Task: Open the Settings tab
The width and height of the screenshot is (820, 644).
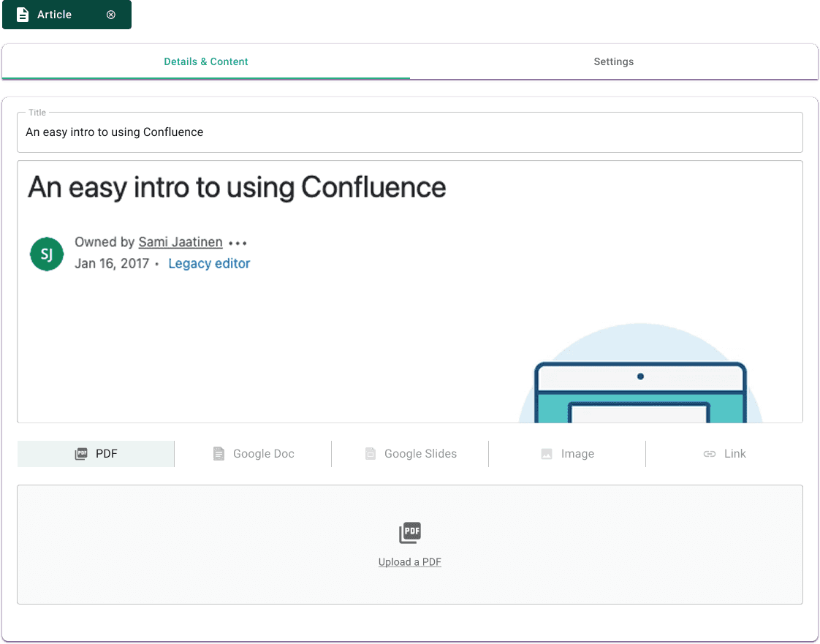Action: click(613, 61)
